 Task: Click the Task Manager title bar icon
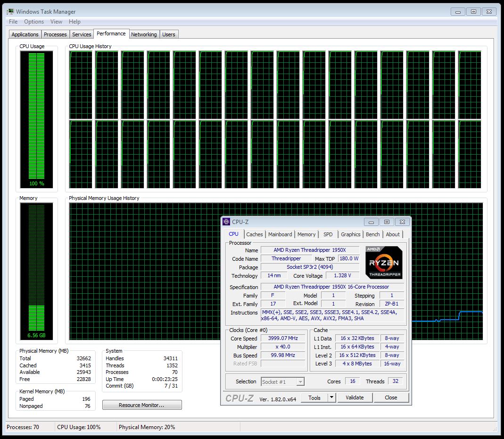tap(10, 11)
